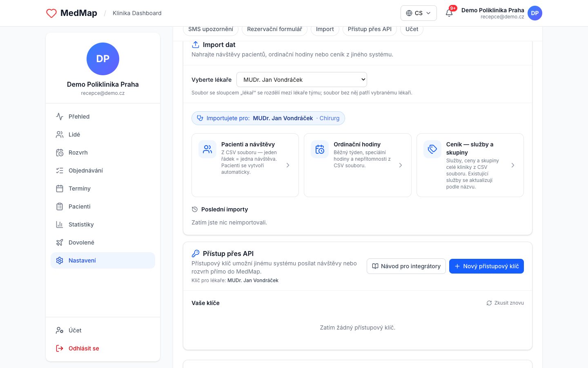Open the CS language dropdown

(419, 13)
